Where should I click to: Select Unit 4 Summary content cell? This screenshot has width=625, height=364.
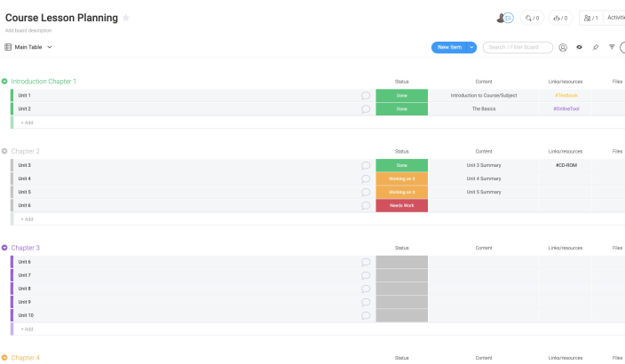[484, 178]
